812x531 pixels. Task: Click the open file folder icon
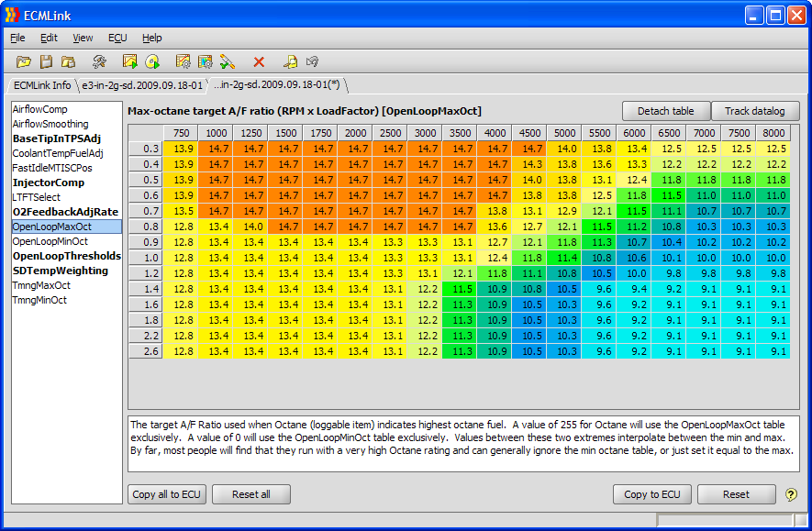pyautogui.click(x=24, y=61)
